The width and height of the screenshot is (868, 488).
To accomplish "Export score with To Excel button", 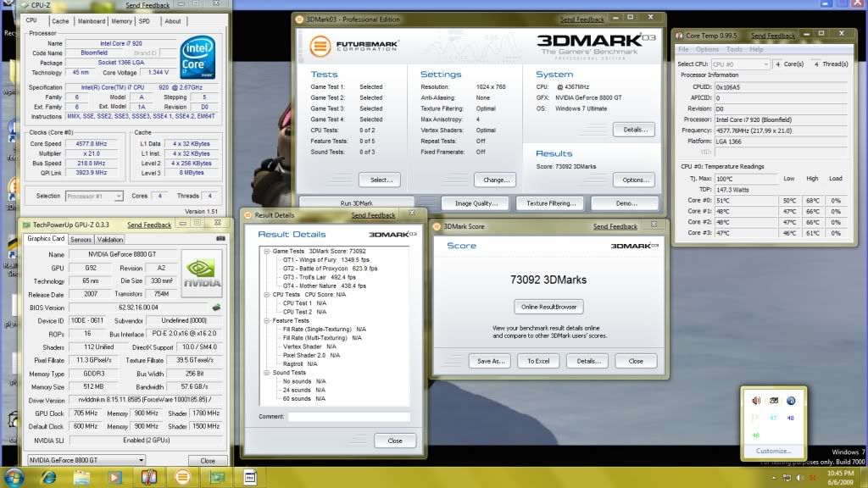I will click(538, 361).
